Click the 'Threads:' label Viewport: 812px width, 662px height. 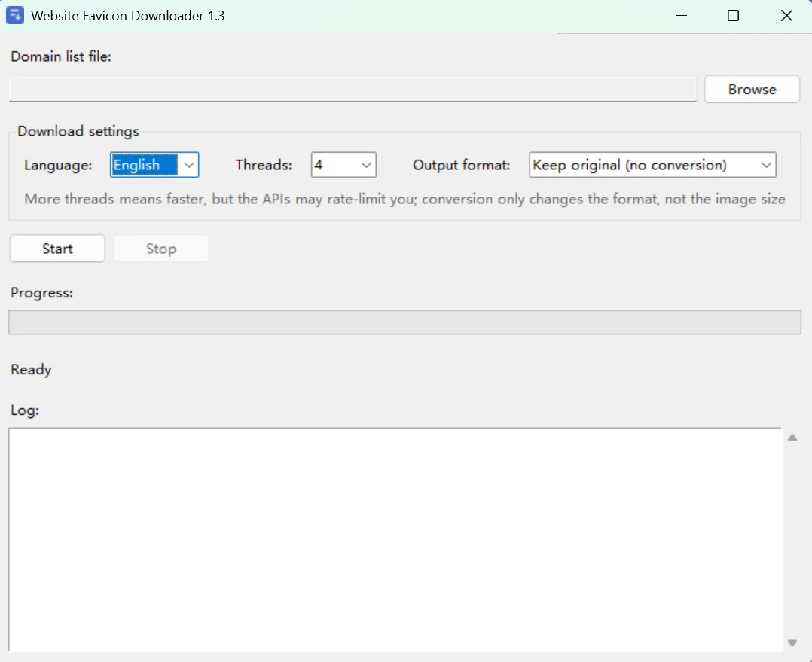tap(264, 165)
